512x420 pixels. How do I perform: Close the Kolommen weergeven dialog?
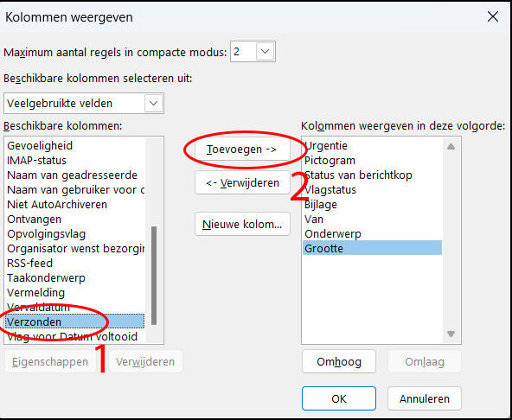point(493,16)
